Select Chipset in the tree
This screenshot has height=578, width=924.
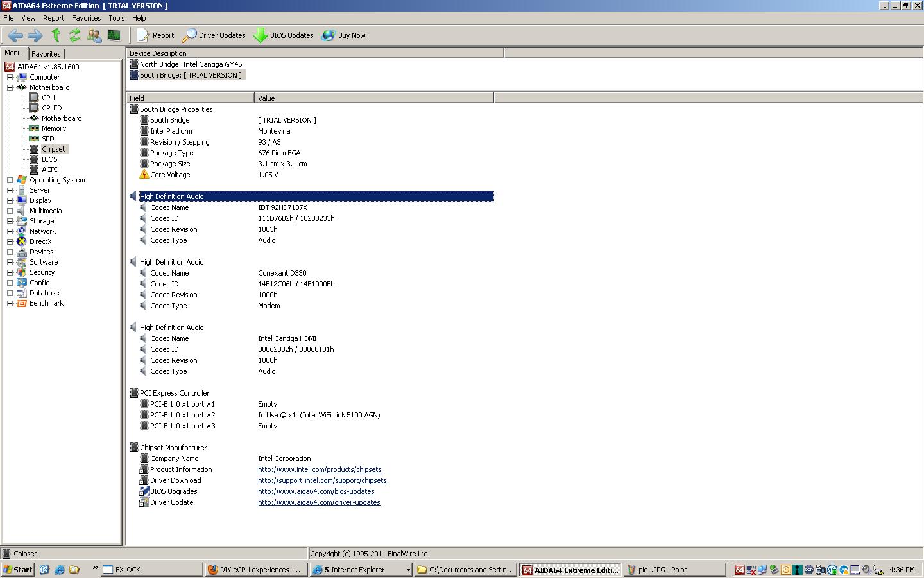(x=53, y=149)
